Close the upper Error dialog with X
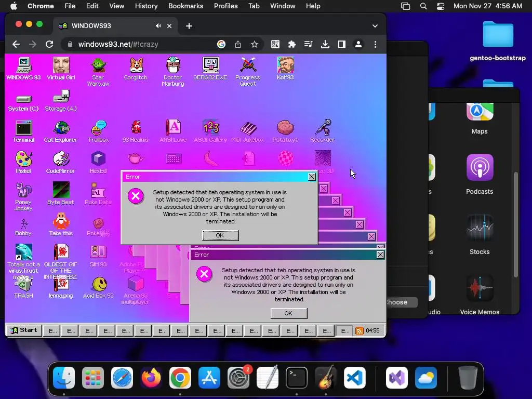The width and height of the screenshot is (532, 399). point(312,177)
